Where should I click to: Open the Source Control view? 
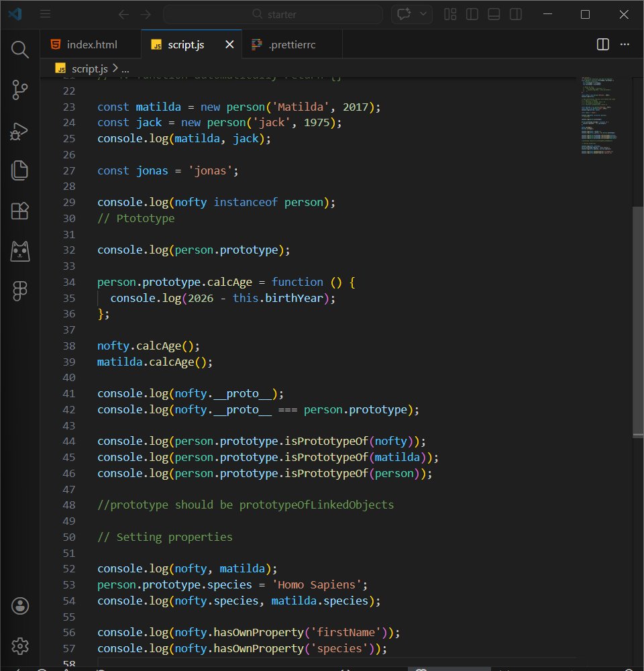20,90
